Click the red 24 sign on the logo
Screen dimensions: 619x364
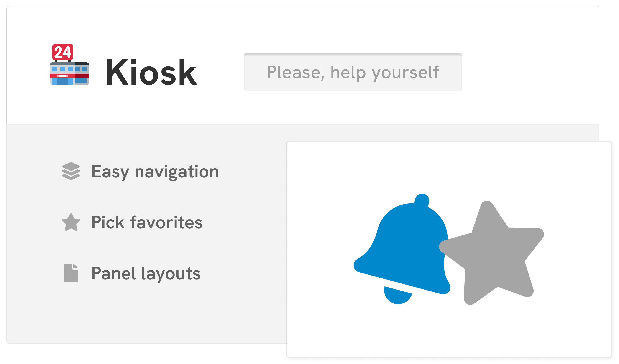(62, 52)
